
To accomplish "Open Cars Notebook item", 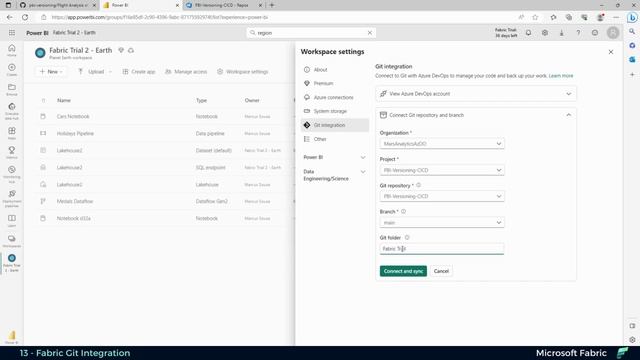I will point(73,116).
